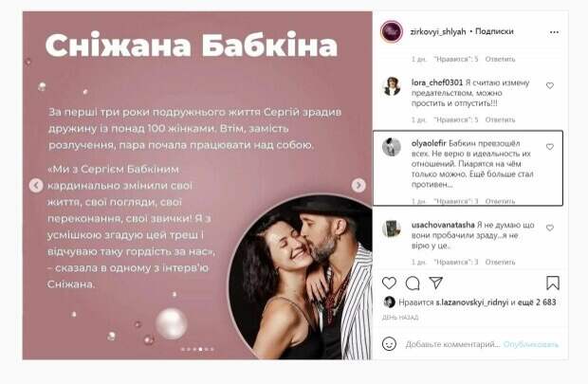Select the carousel pagination dots
The width and height of the screenshot is (588, 384).
pyautogui.click(x=197, y=349)
